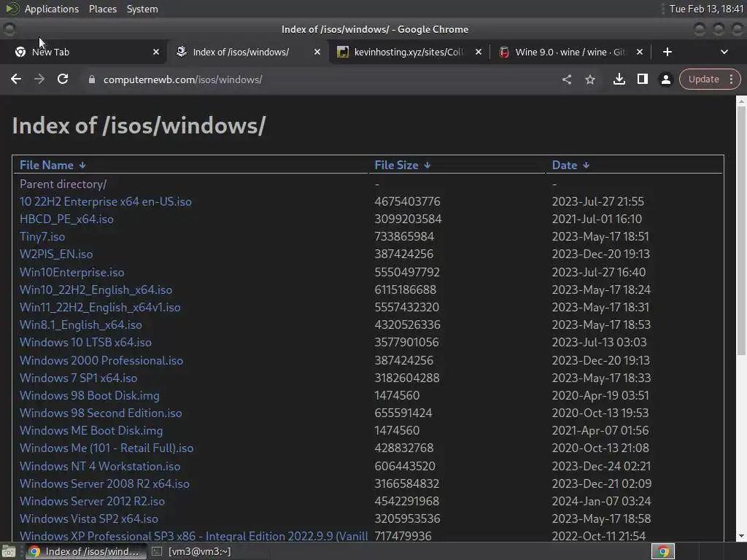Open the Applications menu
The height and width of the screenshot is (560, 747).
click(x=52, y=9)
